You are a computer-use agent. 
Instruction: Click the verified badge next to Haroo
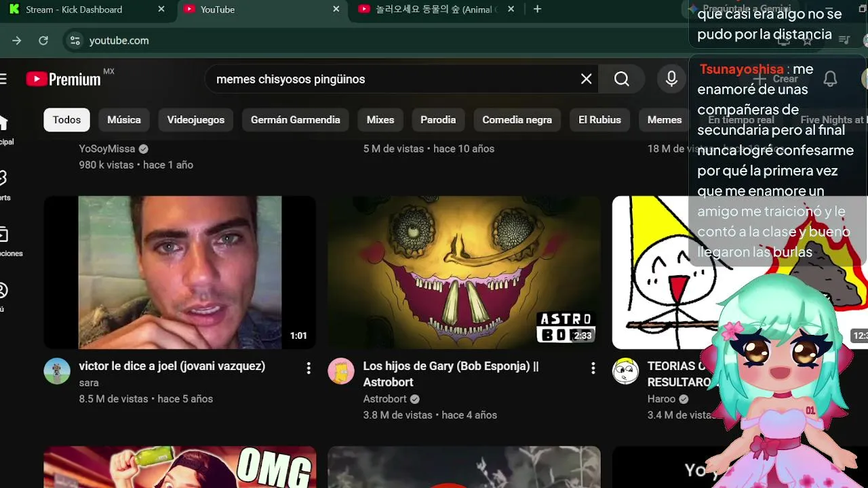pyautogui.click(x=684, y=399)
